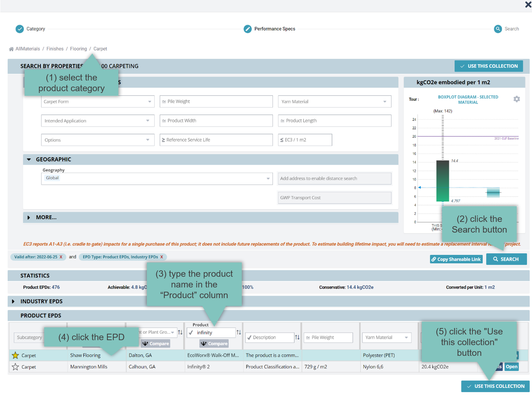Click the Reference Service Life field
The height and width of the screenshot is (395, 532).
[x=216, y=140]
